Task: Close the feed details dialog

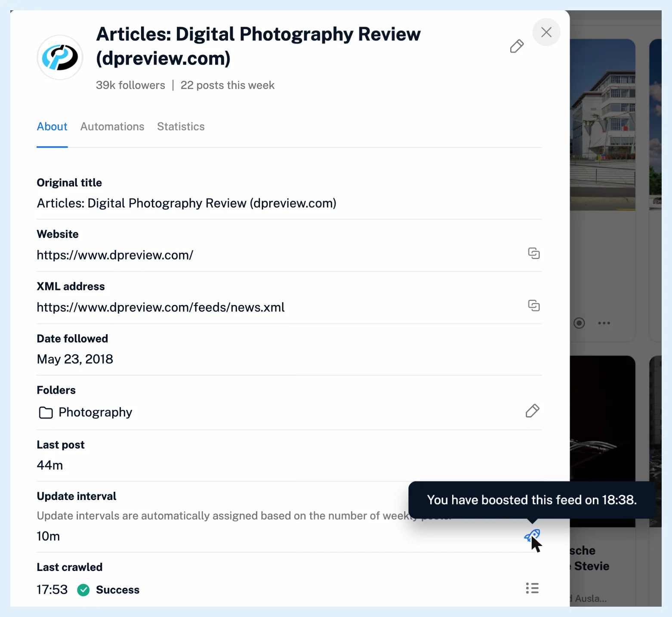Action: click(546, 32)
